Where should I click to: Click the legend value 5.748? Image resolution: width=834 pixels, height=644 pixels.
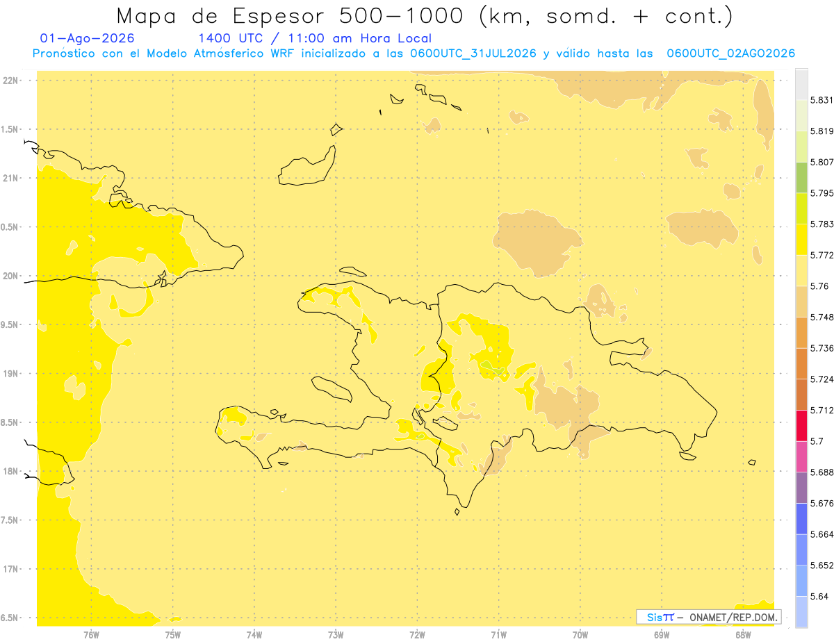pyautogui.click(x=822, y=317)
